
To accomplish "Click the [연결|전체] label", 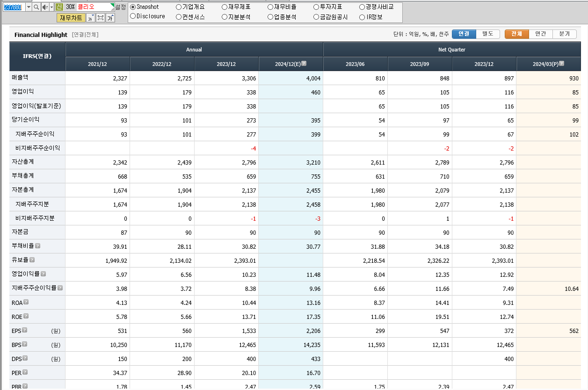I will click(x=85, y=35).
